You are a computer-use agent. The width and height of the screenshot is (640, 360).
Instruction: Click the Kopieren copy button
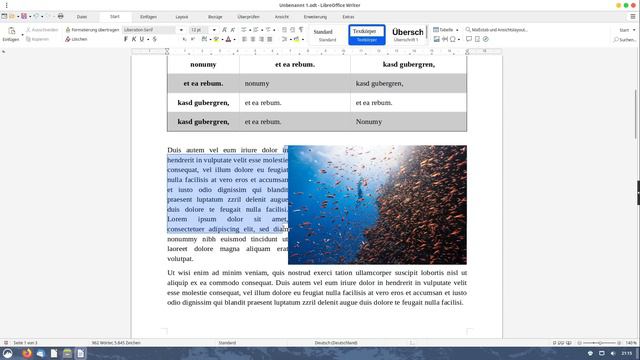tap(38, 39)
